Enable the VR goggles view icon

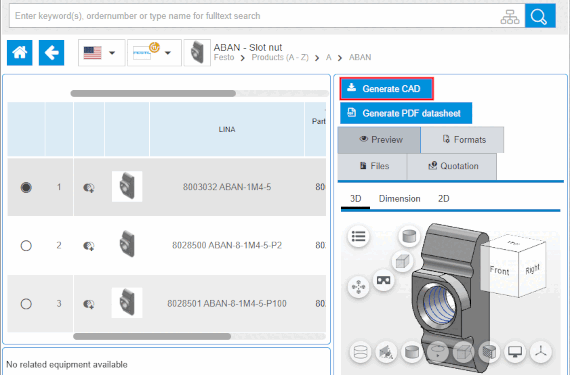384,280
